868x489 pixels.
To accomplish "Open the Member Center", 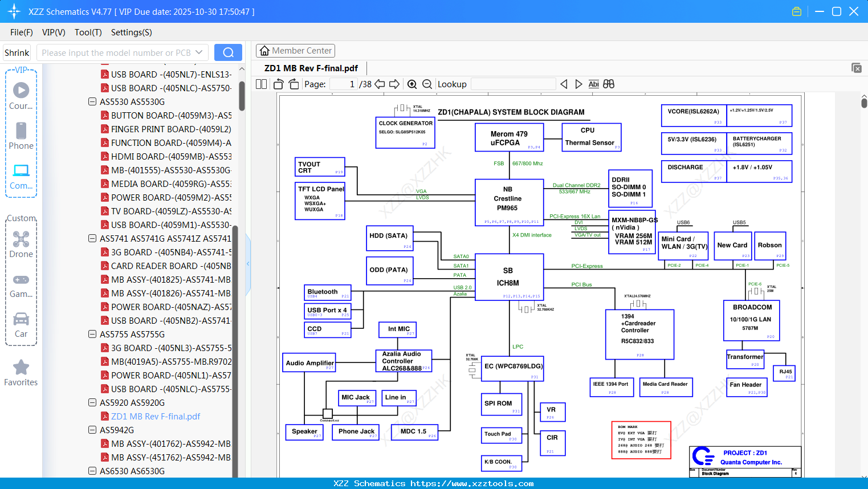I will (295, 51).
